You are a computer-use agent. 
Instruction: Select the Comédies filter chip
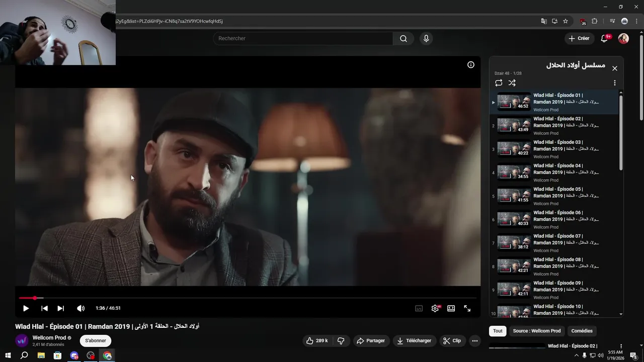(582, 331)
